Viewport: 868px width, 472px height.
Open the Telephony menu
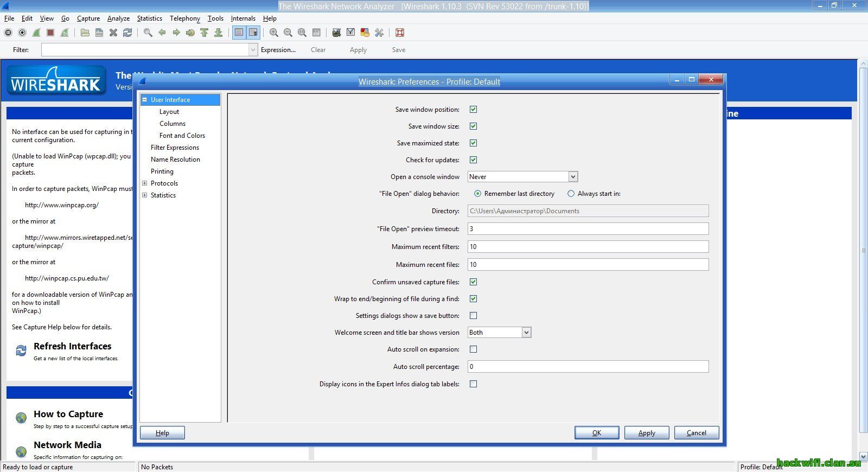coord(185,18)
